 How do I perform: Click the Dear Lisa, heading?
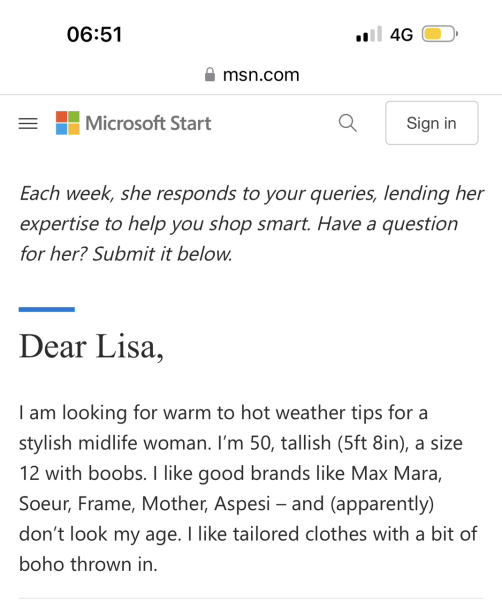(91, 346)
